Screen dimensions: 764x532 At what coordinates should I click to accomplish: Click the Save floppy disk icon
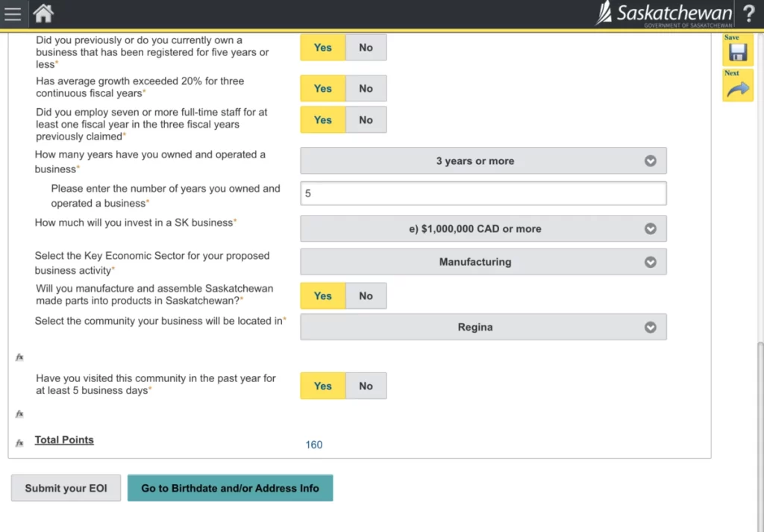[737, 51]
